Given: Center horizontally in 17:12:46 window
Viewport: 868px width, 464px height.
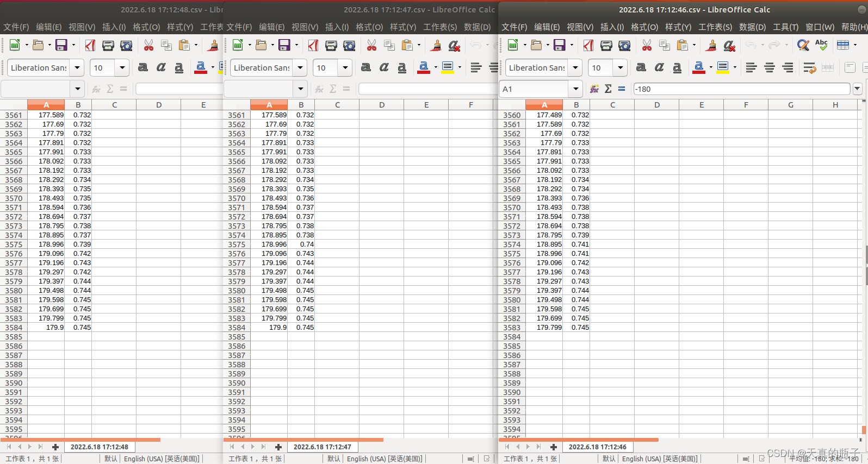Looking at the screenshot, I should (770, 67).
